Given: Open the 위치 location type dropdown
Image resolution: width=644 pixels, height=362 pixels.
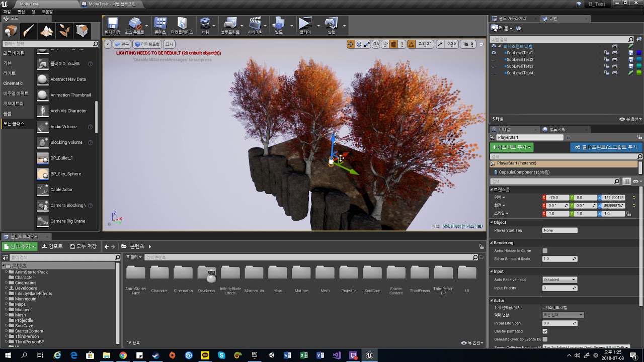Looking at the screenshot, I should coord(500,198).
